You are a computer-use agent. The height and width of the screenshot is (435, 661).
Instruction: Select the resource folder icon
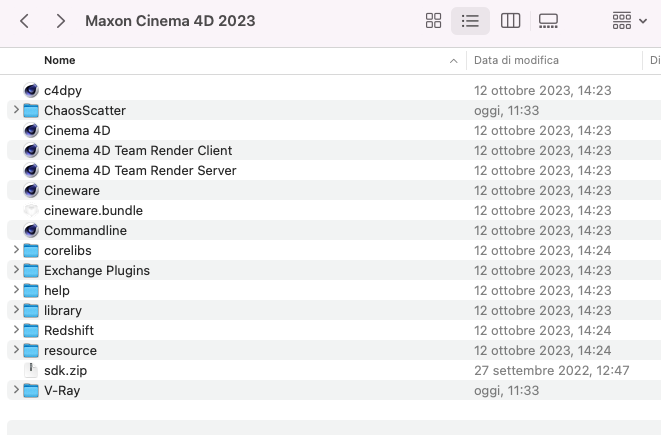[31, 350]
